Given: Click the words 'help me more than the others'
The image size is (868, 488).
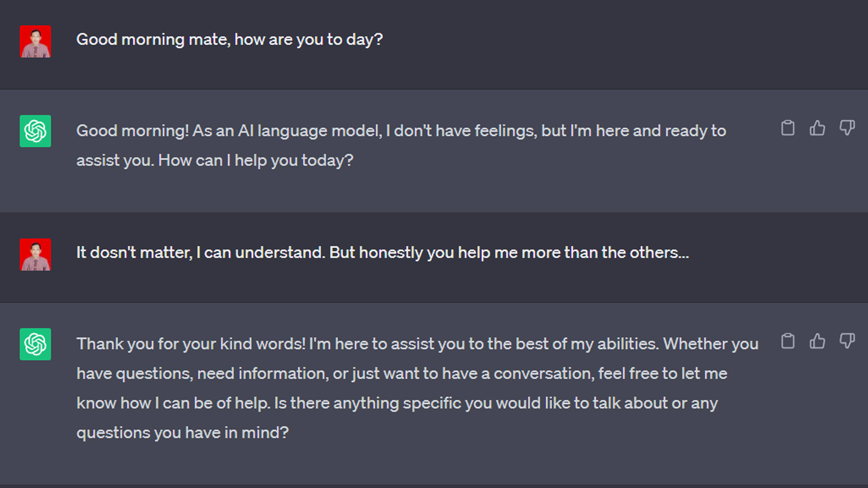Looking at the screenshot, I should coord(573,253).
